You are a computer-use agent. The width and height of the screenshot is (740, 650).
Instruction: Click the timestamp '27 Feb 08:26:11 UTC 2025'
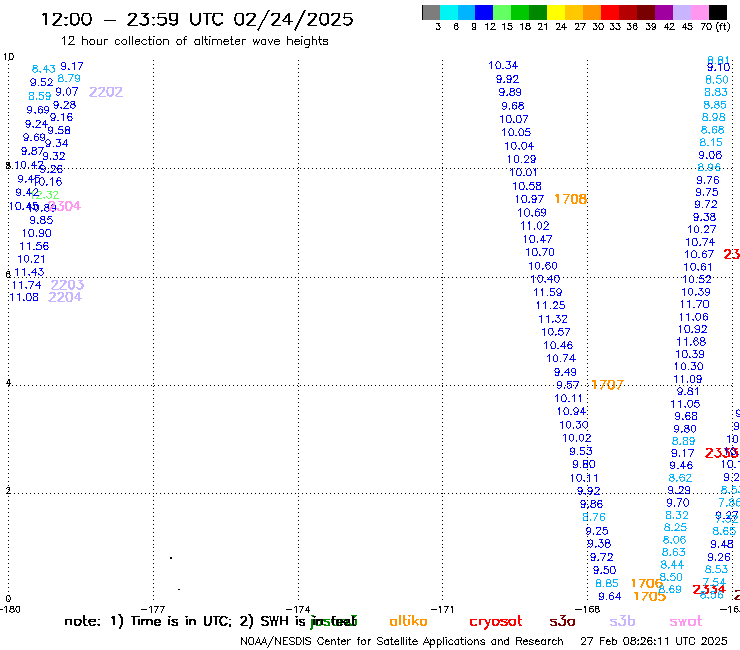pos(654,641)
